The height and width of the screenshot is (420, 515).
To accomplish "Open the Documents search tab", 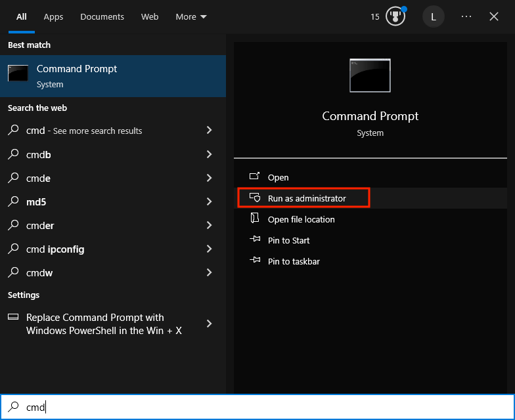I will 102,17.
